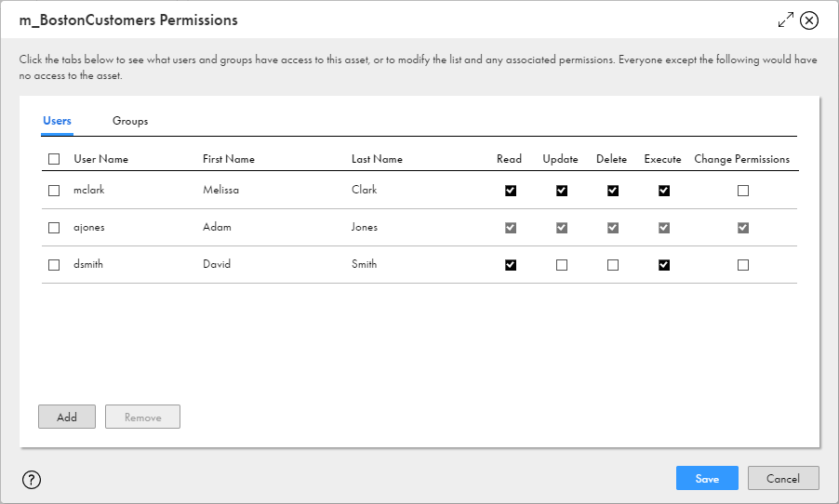Click the user name ajones
The width and height of the screenshot is (839, 504).
click(x=88, y=228)
